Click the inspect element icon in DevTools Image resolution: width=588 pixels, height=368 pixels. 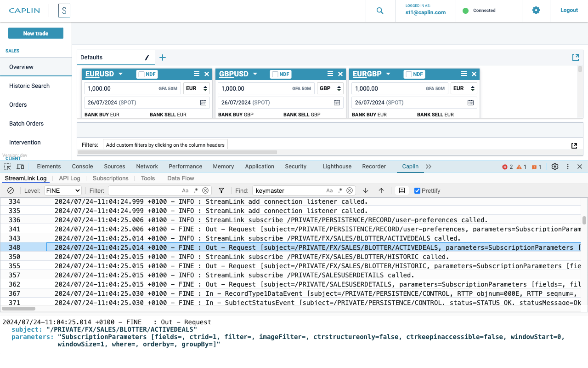[7, 167]
